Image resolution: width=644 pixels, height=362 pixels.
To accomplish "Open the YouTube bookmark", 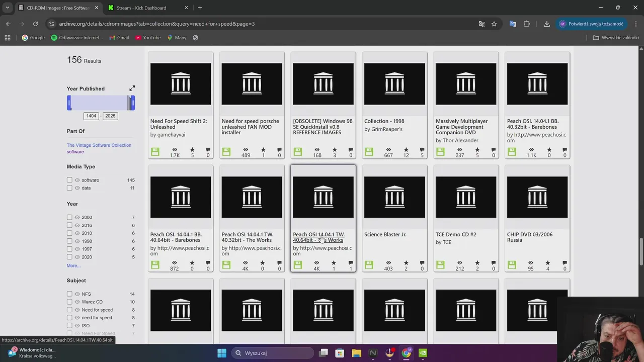I will click(x=148, y=38).
